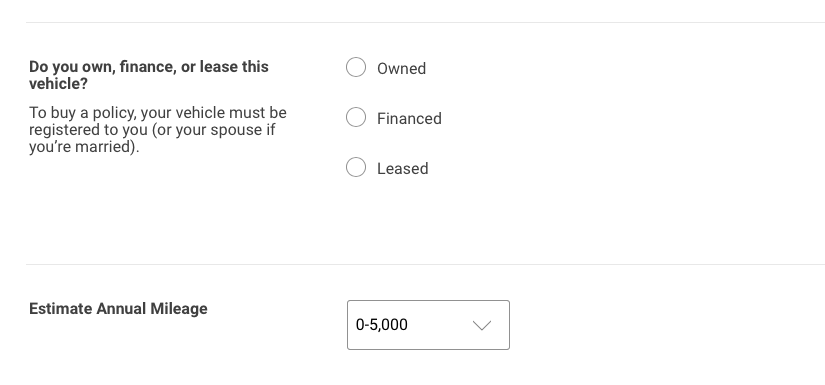Click the 'Owned' text label
The image size is (825, 385).
[401, 68]
